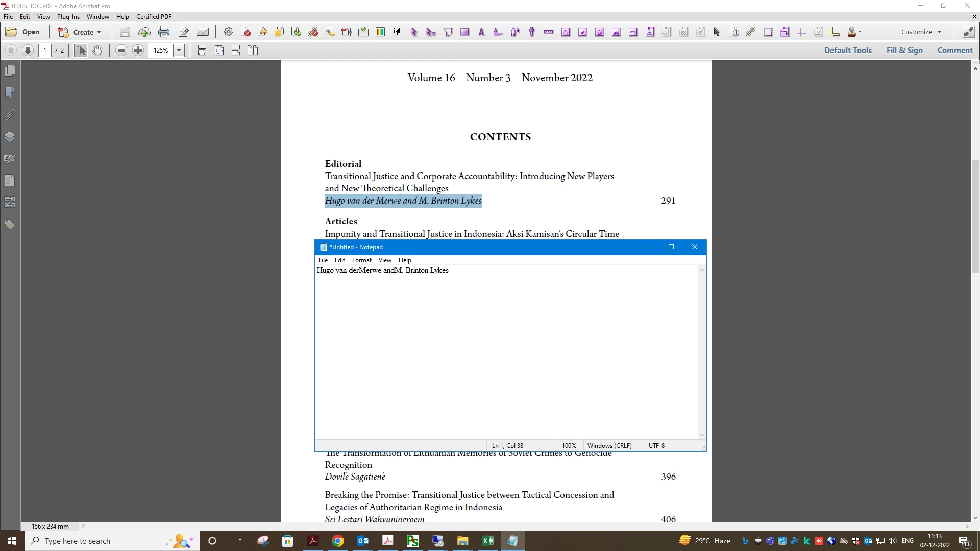Click the zoom out minus button
Viewport: 980px width, 551px height.
[x=121, y=51]
